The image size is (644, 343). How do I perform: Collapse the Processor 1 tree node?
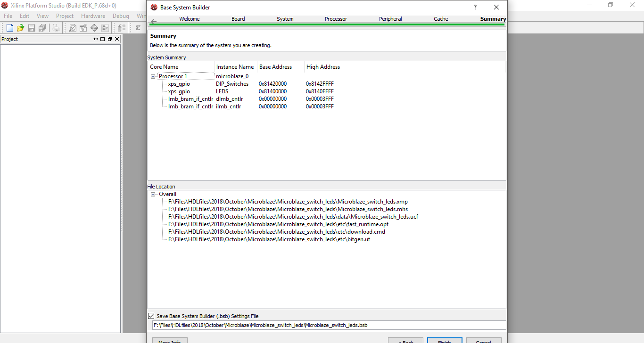click(153, 76)
